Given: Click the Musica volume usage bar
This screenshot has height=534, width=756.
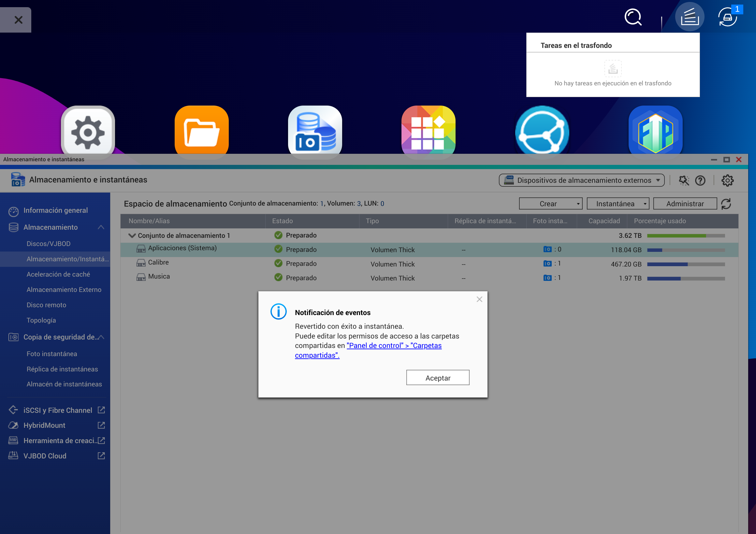Looking at the screenshot, I should click(x=686, y=279).
